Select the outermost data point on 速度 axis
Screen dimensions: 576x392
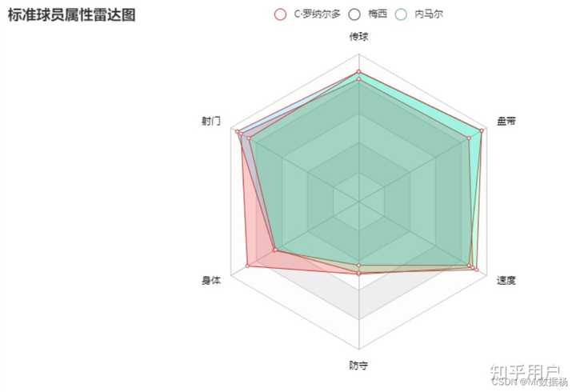coord(477,270)
